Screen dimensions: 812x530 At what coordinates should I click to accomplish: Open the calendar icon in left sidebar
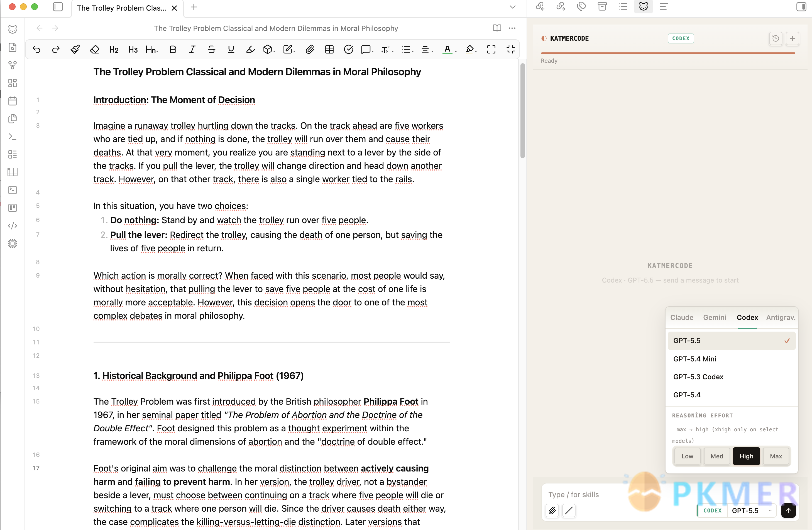[x=13, y=101]
